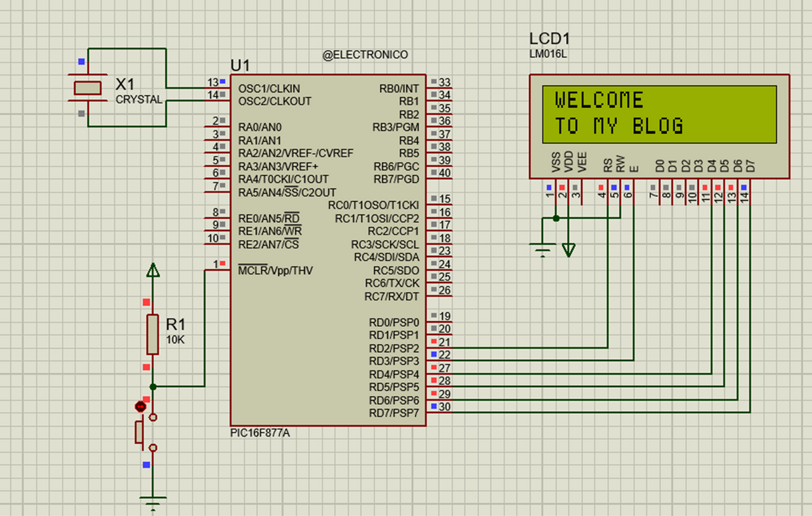The width and height of the screenshot is (812, 516).
Task: Select the ground symbol under the push button
Action: pyautogui.click(x=152, y=503)
